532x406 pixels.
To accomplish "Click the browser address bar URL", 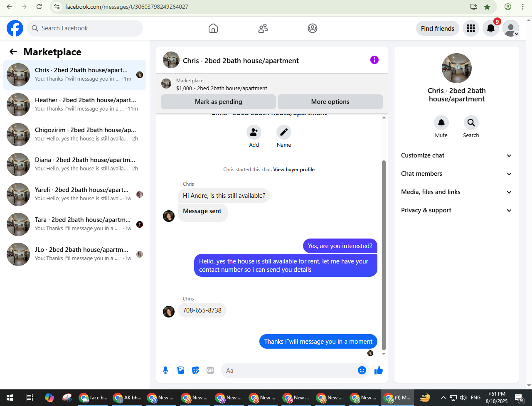I will pos(127,7).
